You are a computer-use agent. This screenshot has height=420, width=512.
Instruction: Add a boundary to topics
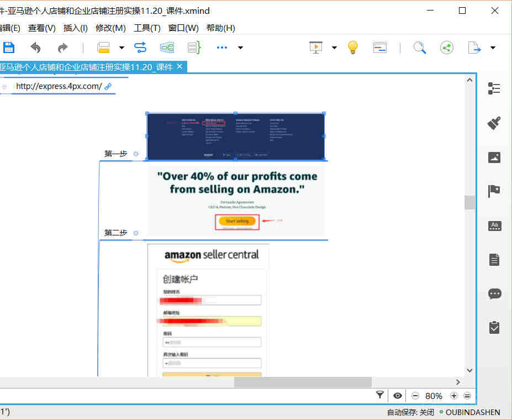167,48
